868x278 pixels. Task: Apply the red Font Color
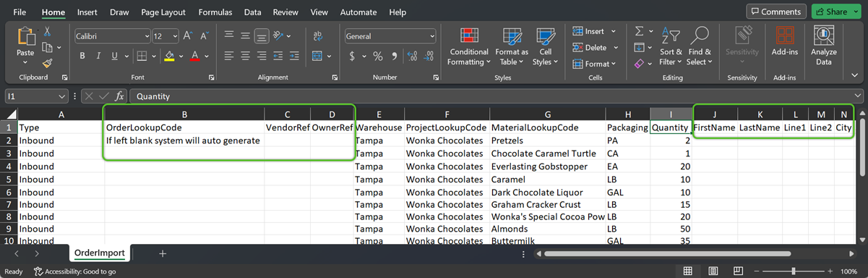pos(195,56)
